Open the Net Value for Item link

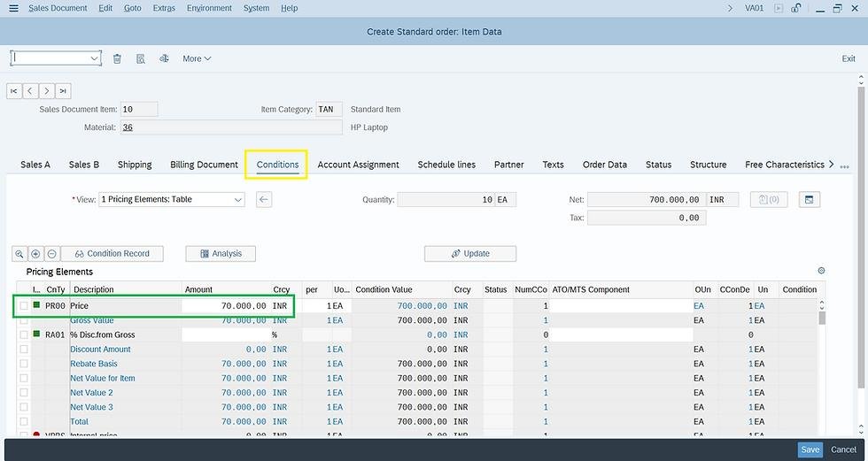[103, 378]
